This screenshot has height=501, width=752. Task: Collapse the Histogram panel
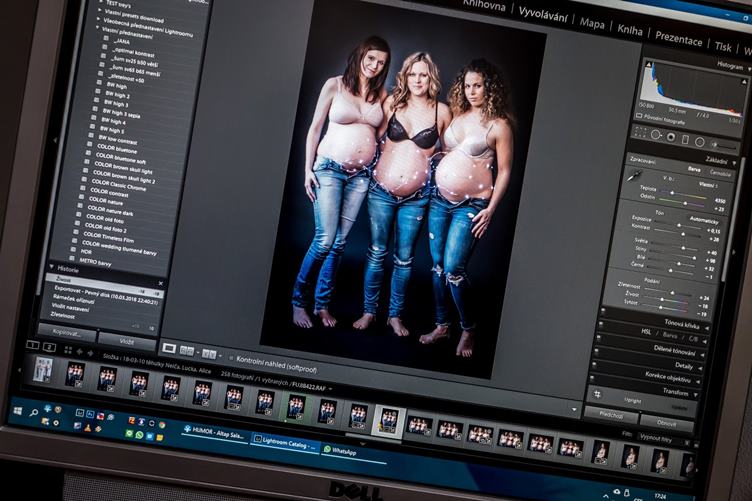pos(749,70)
